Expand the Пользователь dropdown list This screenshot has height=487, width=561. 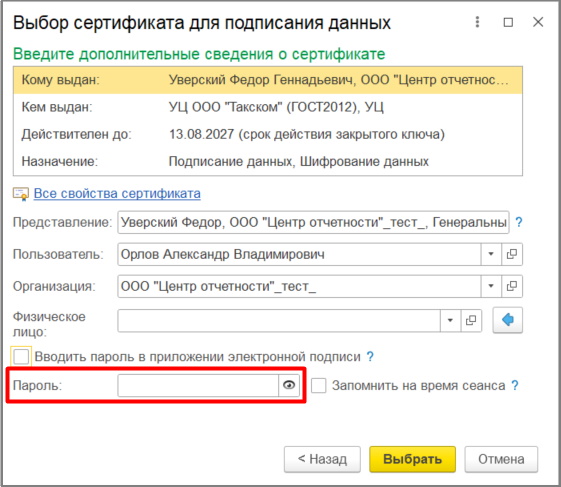click(491, 254)
